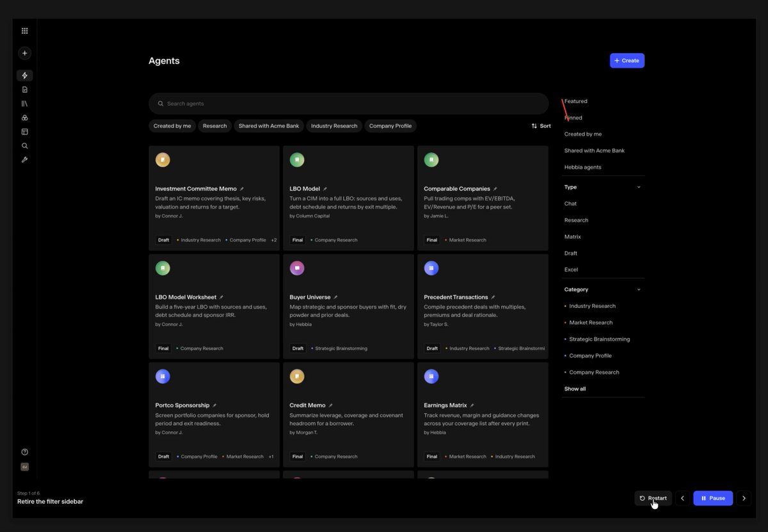Toggle the Industry Research chip under search bar
The image size is (768, 532).
pyautogui.click(x=334, y=126)
